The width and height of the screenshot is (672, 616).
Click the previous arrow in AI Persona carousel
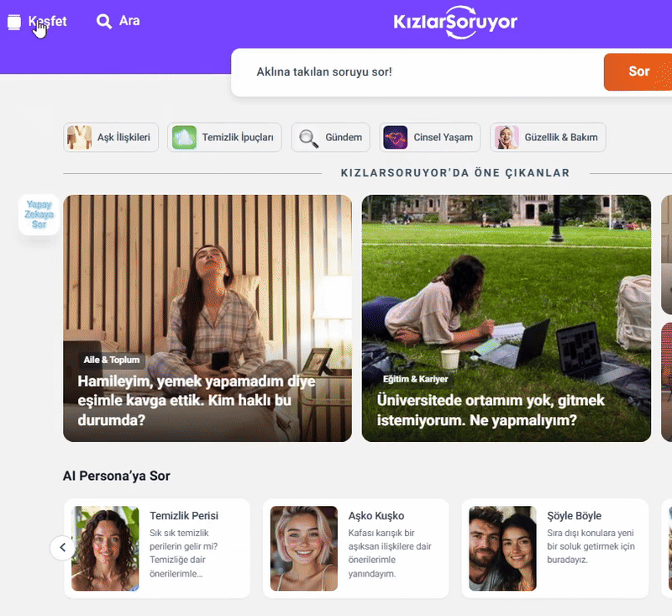coord(62,548)
